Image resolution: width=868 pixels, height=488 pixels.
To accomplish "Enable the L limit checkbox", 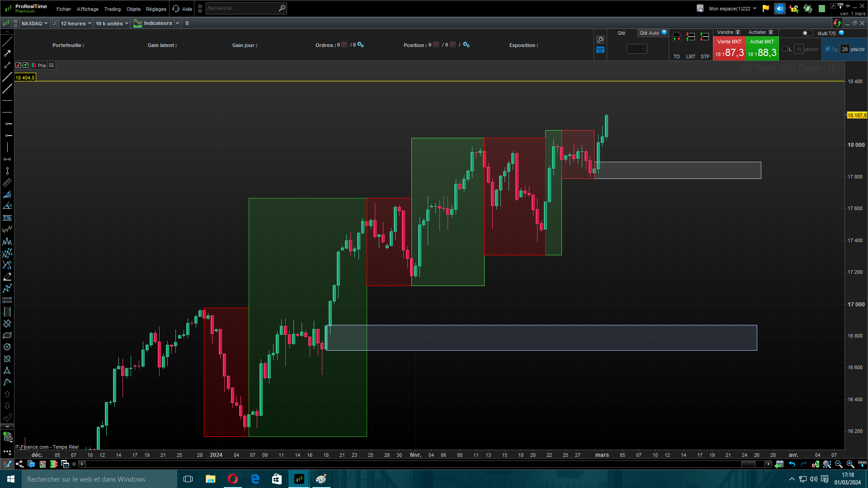I will point(785,49).
